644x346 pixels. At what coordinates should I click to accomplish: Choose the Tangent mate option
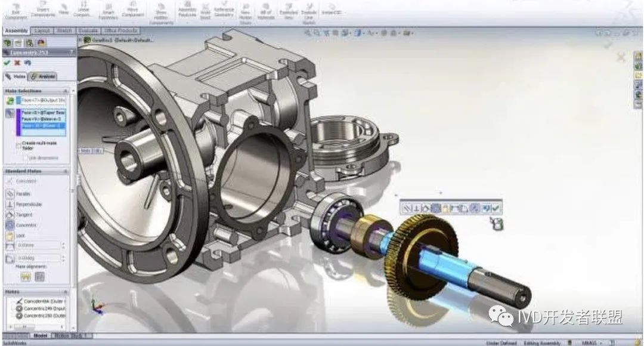coord(10,215)
